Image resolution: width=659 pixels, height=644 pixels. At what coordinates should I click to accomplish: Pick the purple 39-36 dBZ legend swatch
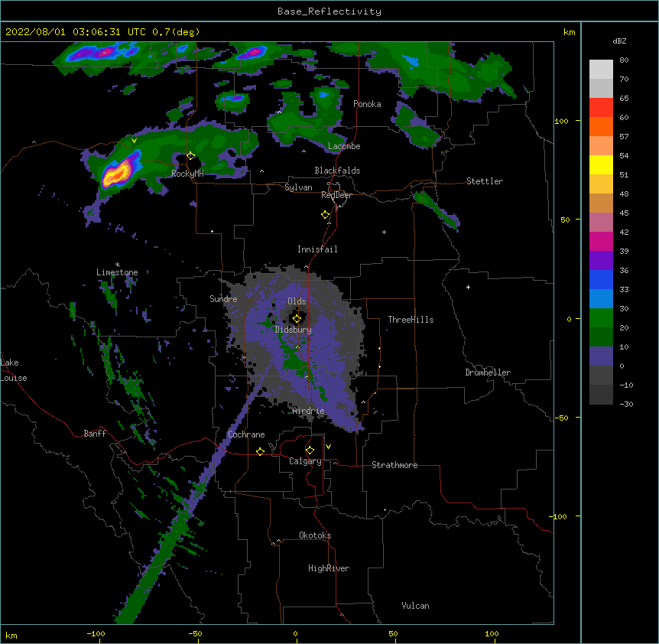tap(601, 261)
